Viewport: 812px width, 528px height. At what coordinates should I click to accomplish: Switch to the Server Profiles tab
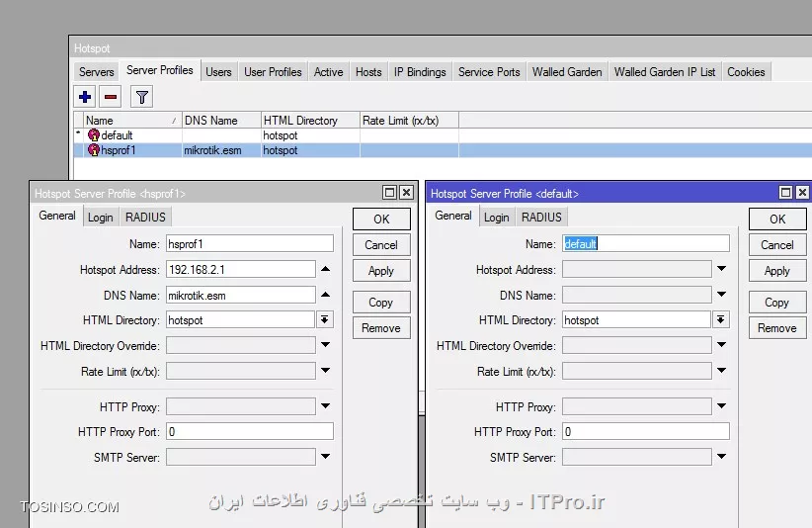pos(159,70)
